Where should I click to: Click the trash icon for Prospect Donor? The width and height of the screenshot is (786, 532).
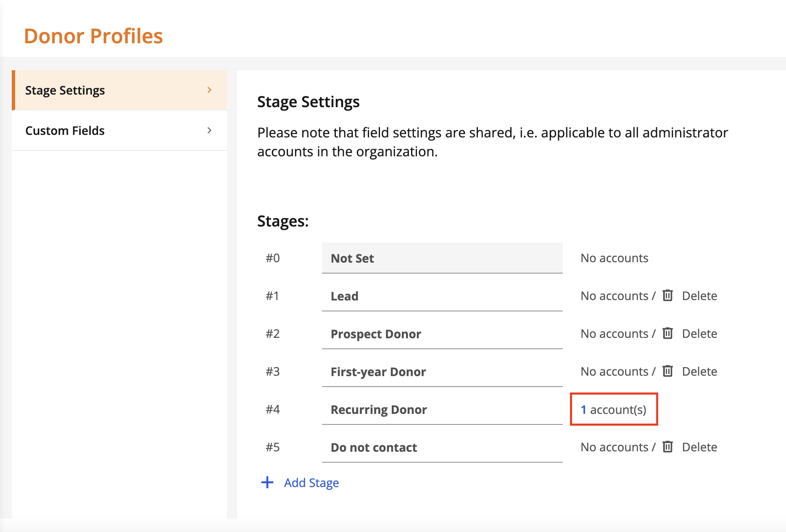(x=667, y=333)
